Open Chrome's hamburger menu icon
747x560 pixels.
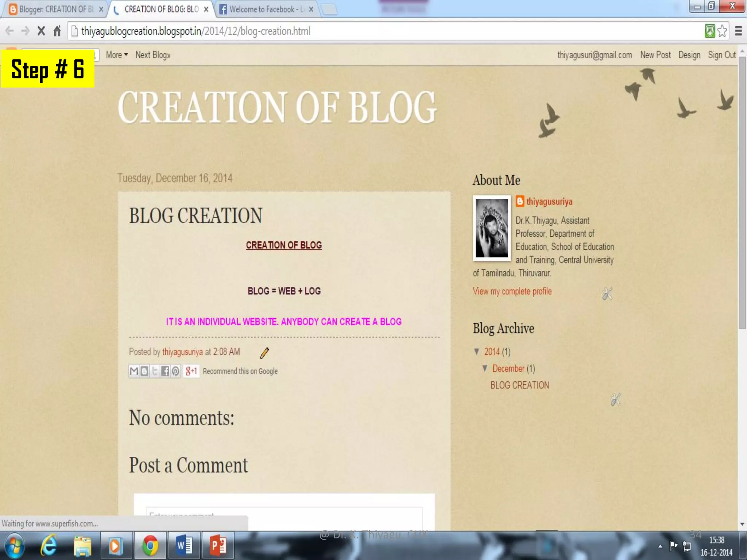pos(738,31)
